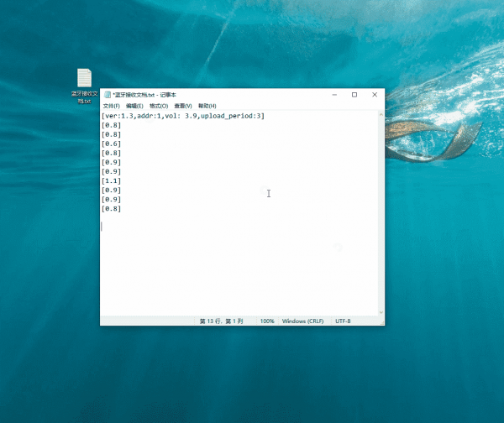Click the Notepad app icon in title bar
Screen dimensions: 504x423
(x=107, y=95)
